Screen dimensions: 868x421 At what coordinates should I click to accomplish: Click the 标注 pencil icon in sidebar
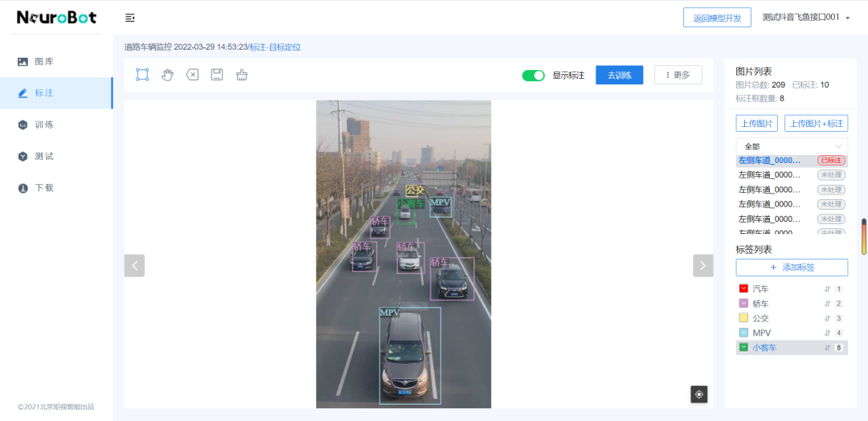pyautogui.click(x=23, y=93)
